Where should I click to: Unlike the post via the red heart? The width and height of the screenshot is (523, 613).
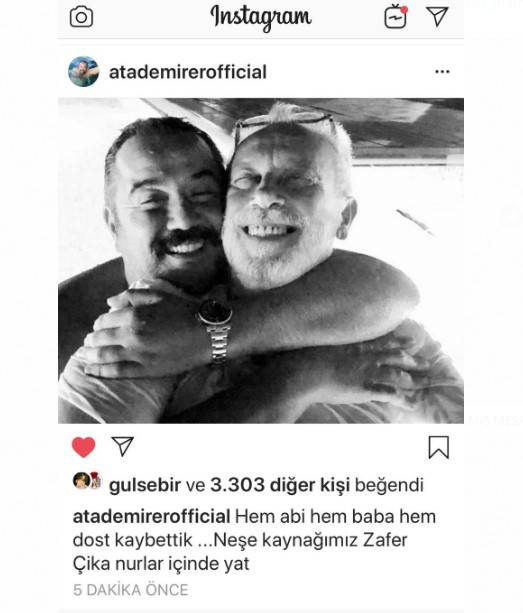(x=84, y=447)
